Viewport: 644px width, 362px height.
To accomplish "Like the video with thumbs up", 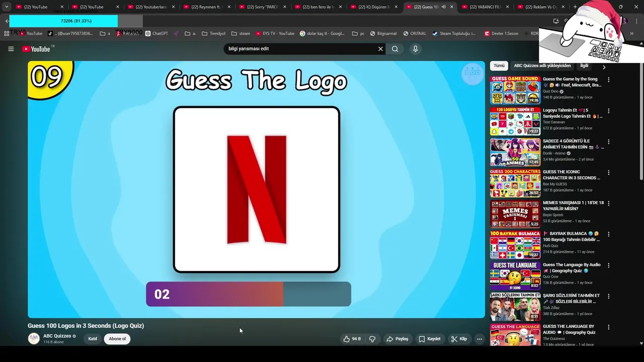I will tap(352, 339).
